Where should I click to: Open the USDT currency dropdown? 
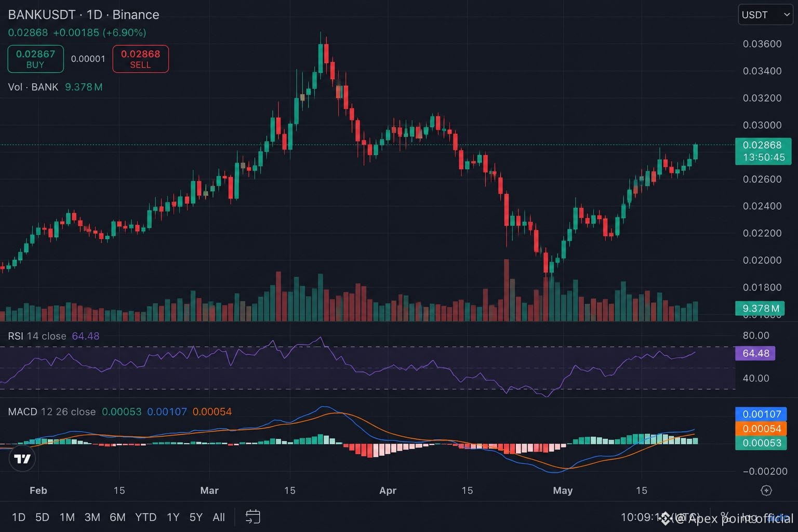coord(765,15)
